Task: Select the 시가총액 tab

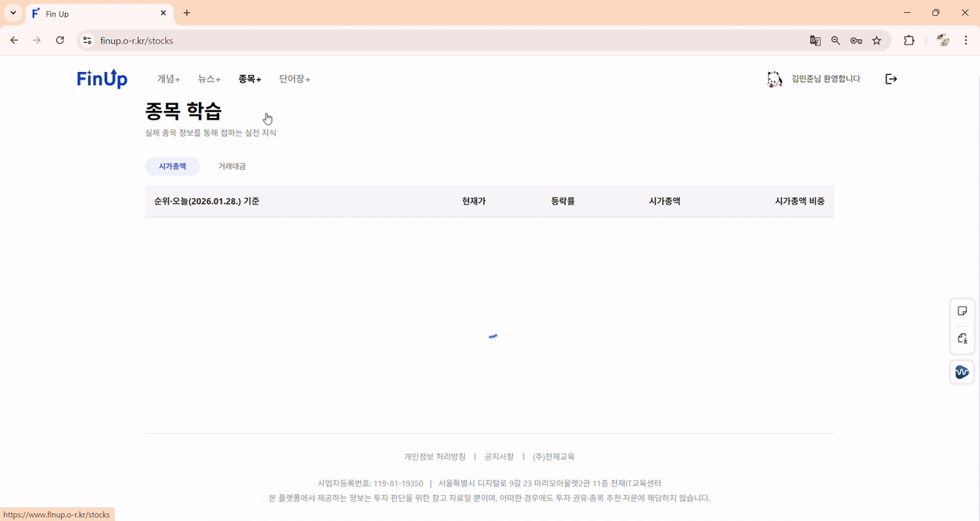Action: click(172, 166)
